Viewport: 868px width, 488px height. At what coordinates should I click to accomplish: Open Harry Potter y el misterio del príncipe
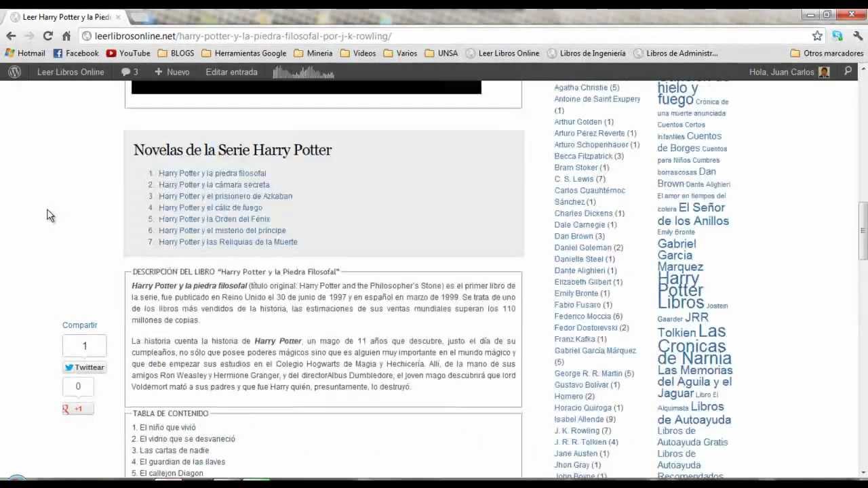pos(222,230)
